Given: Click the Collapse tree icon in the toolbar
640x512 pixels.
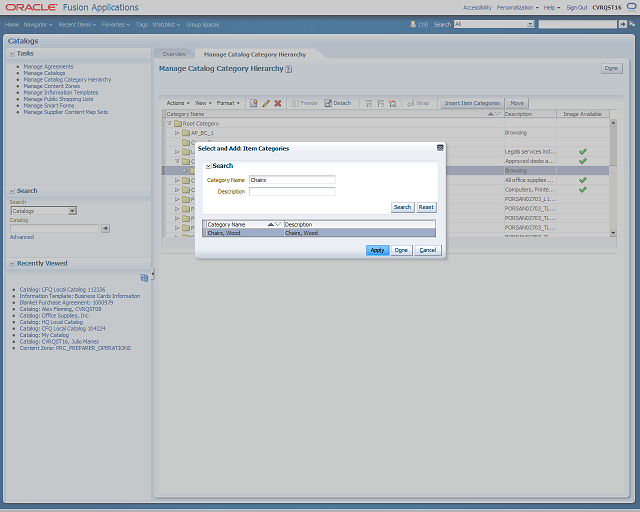Looking at the screenshot, I should 380,104.
